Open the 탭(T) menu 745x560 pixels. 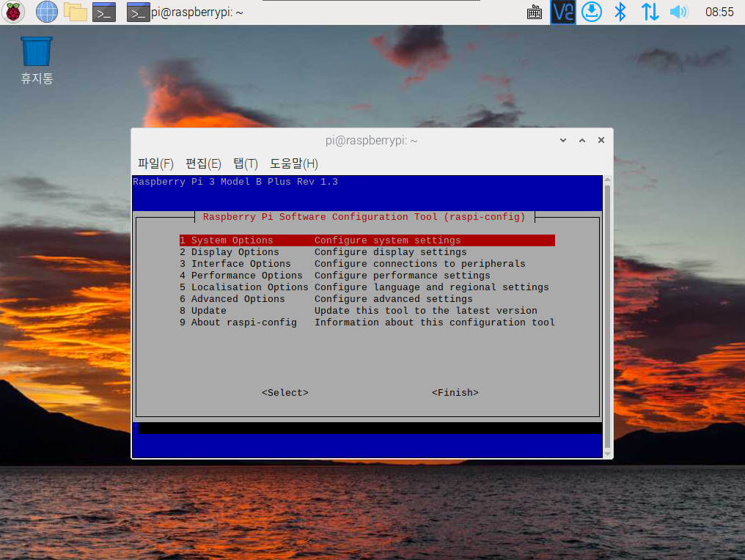pos(245,164)
